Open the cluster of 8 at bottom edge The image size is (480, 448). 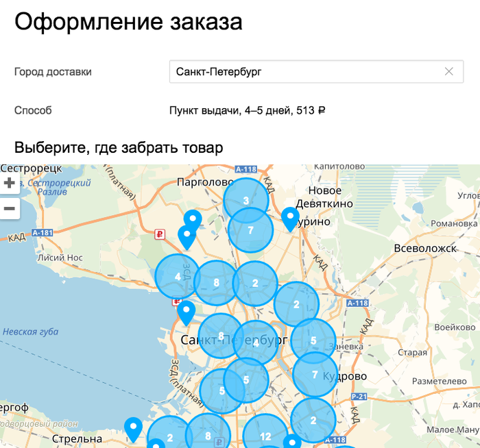coord(208,435)
